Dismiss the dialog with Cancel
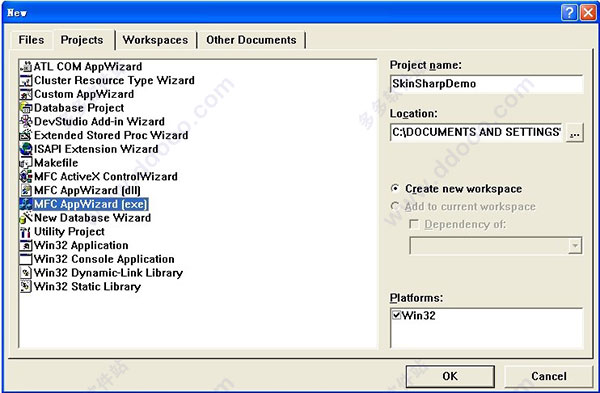600x393 pixels. (549, 376)
